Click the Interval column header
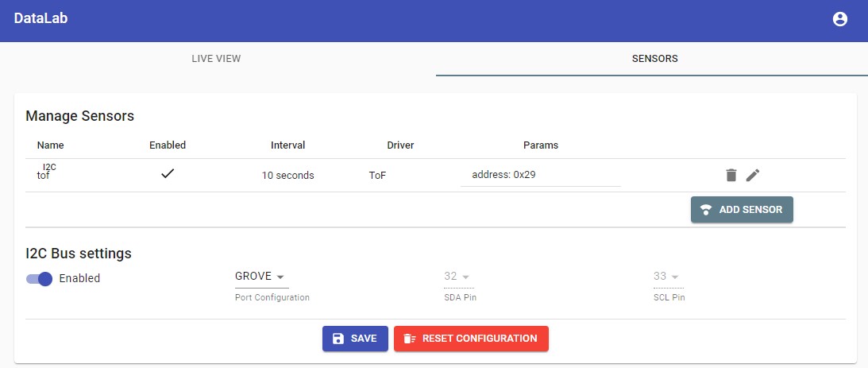Screen dimensions: 868x368 pyautogui.click(x=287, y=145)
